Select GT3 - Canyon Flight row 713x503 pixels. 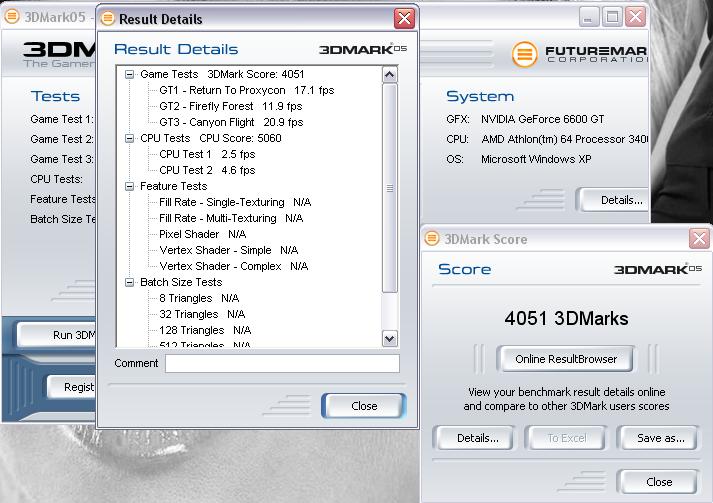[231, 122]
